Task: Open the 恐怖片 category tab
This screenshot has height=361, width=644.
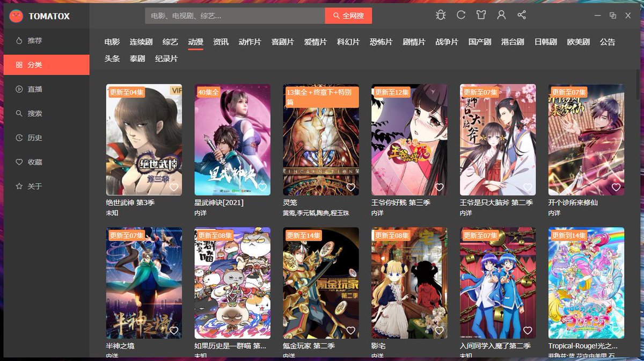Action: coord(382,41)
